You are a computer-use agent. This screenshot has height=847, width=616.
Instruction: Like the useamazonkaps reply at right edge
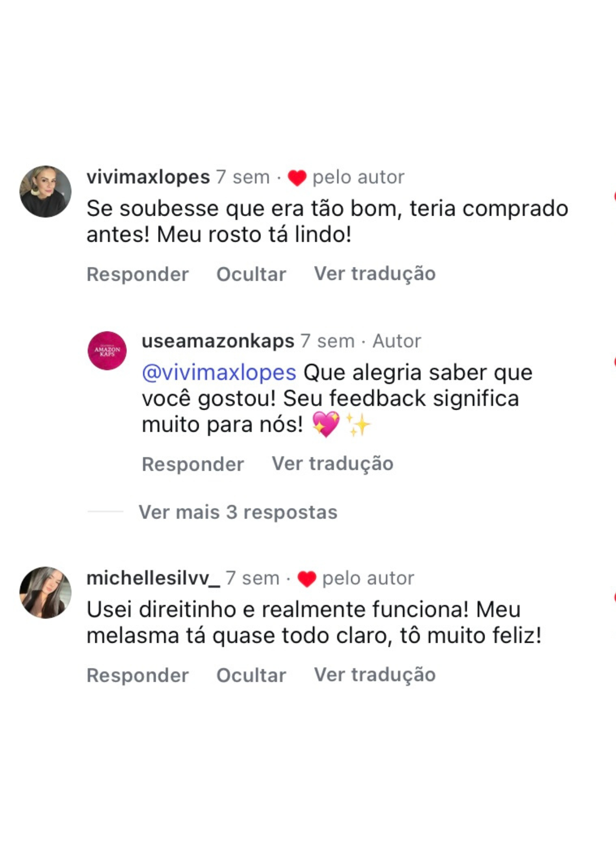click(x=614, y=361)
